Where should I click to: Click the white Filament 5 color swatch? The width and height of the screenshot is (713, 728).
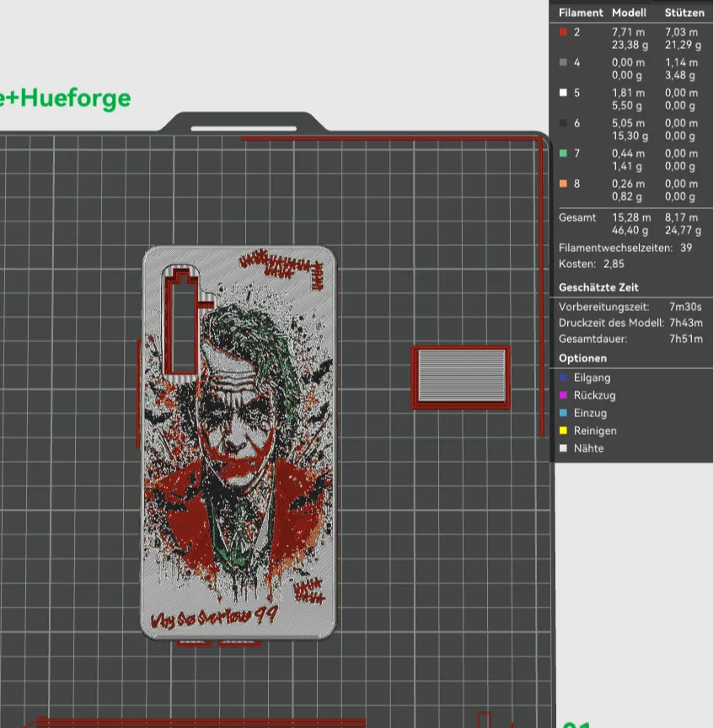point(564,93)
